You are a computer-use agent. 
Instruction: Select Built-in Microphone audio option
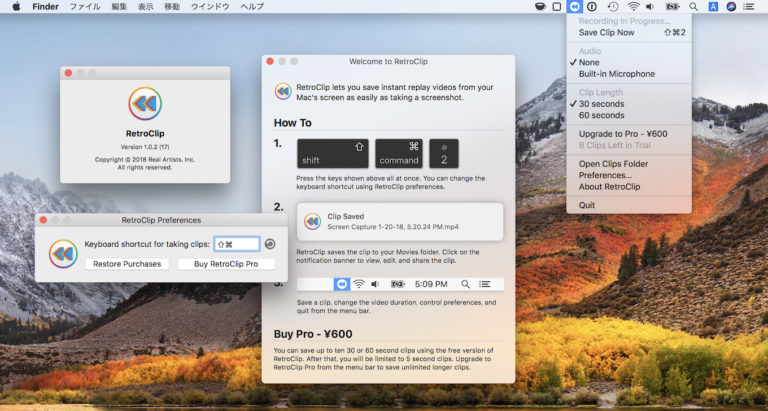point(616,74)
